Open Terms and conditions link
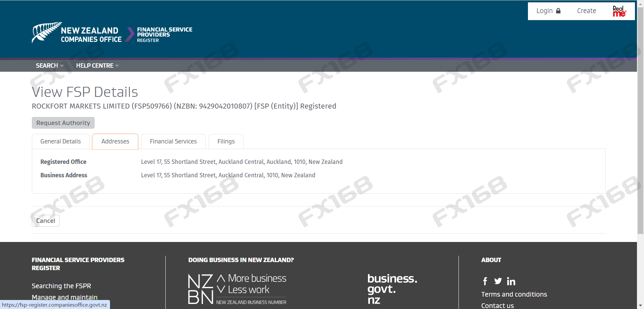This screenshot has width=644, height=309. click(x=514, y=294)
